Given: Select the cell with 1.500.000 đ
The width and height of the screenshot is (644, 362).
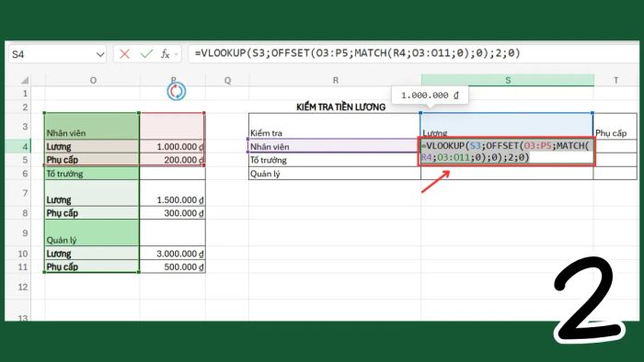Looking at the screenshot, I should coord(173,193).
